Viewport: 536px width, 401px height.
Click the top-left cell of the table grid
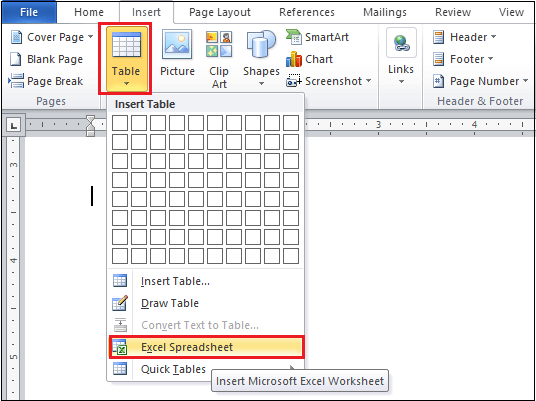pos(120,123)
